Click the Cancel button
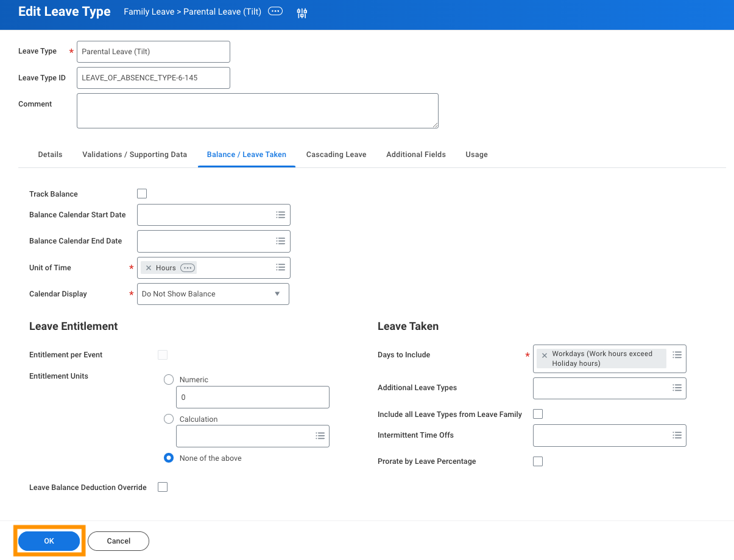 118,541
